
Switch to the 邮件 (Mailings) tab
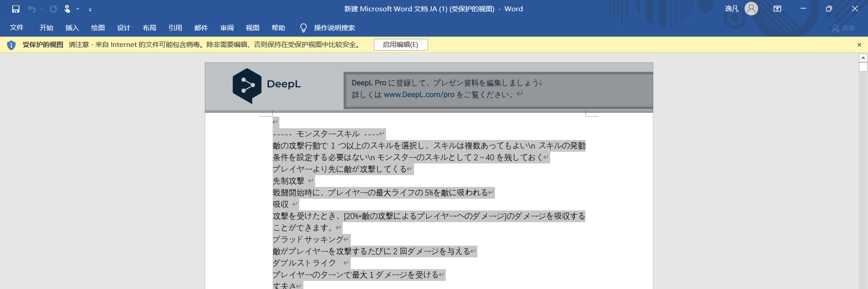pos(201,28)
